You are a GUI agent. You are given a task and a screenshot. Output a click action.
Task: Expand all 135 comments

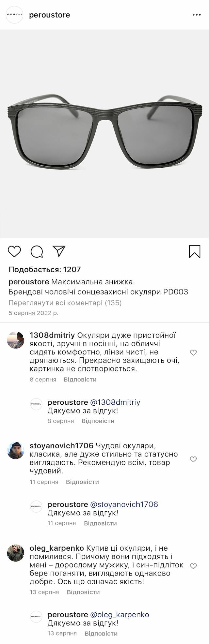click(x=65, y=303)
